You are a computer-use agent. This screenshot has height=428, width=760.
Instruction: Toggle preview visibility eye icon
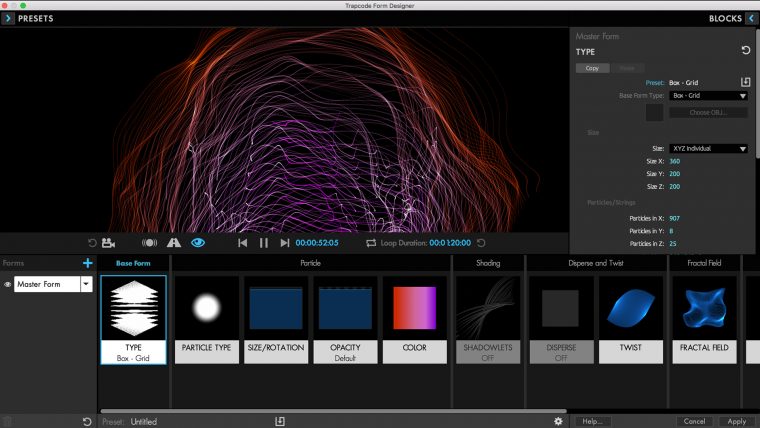(198, 242)
